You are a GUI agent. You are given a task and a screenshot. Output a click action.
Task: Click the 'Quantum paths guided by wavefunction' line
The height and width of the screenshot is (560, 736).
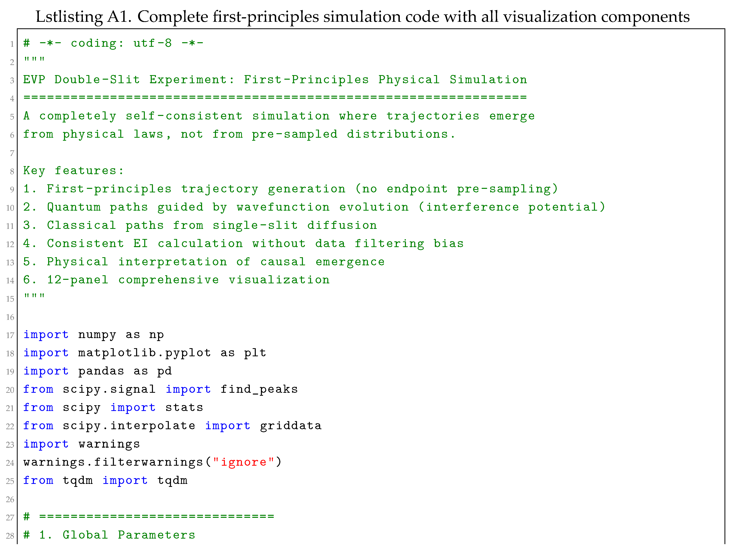pos(314,207)
